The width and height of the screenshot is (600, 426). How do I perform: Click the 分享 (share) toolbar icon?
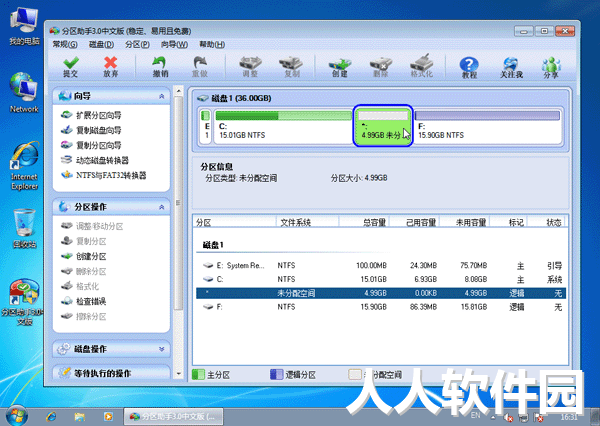pyautogui.click(x=551, y=67)
